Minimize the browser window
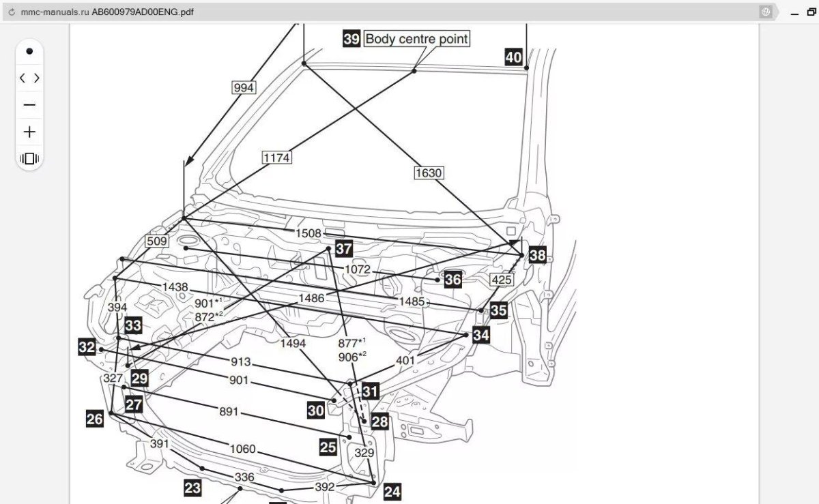This screenshot has height=504, width=819. [794, 12]
